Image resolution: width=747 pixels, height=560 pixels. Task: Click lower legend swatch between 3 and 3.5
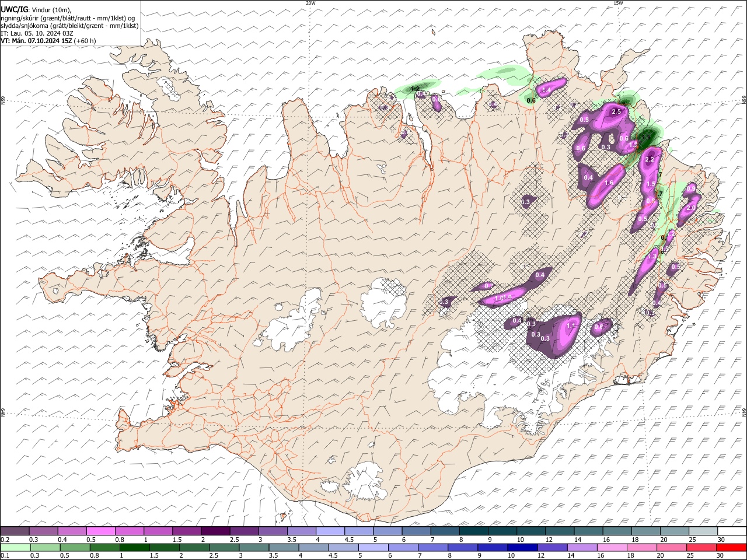(x=255, y=547)
